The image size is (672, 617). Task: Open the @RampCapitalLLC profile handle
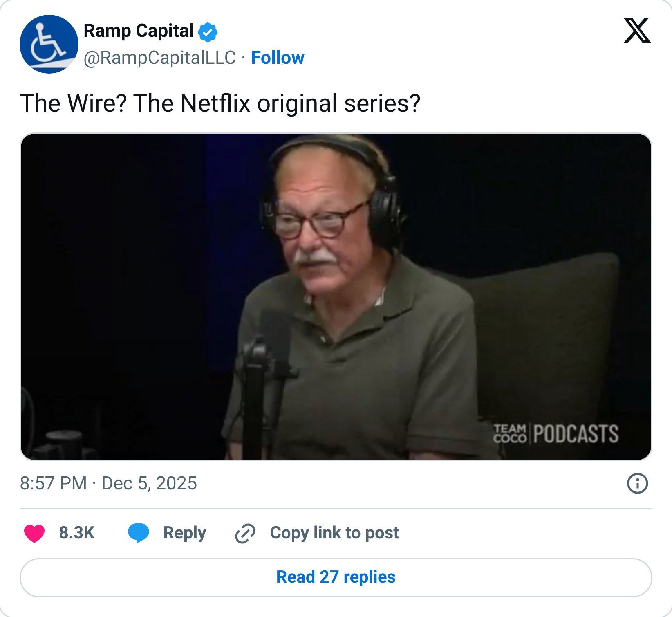pos(159,58)
